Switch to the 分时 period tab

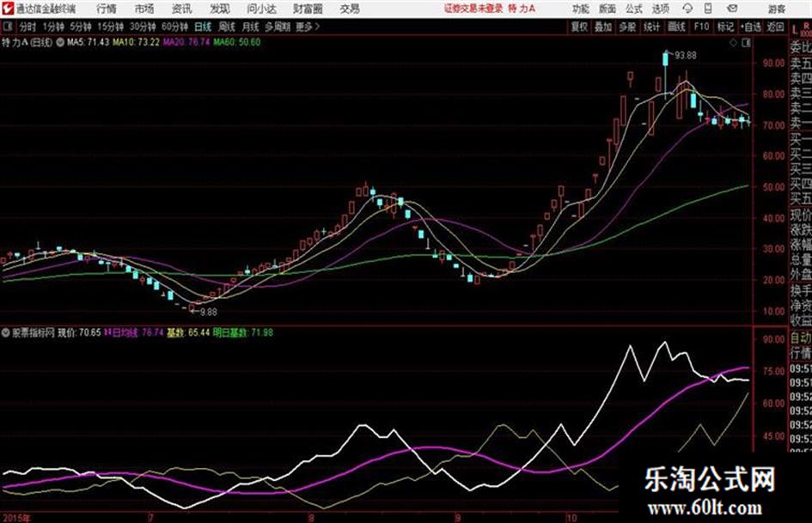[27, 27]
